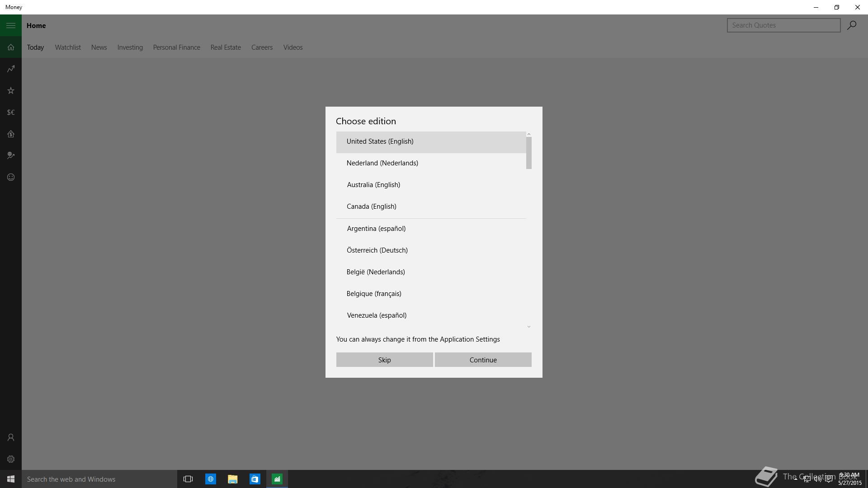
Task: Open the Mortgage Calculator house sidebar icon
Action: 11,134
